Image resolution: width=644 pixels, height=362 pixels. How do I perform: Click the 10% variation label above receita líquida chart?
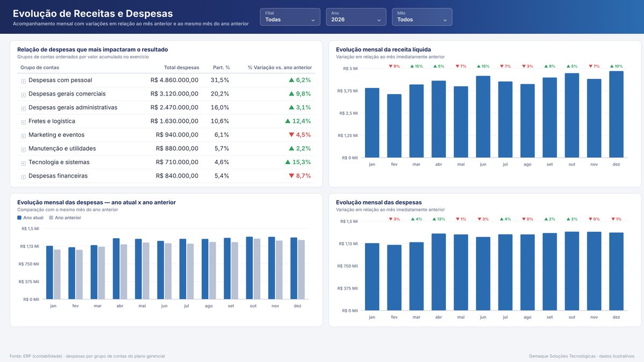pos(616,66)
